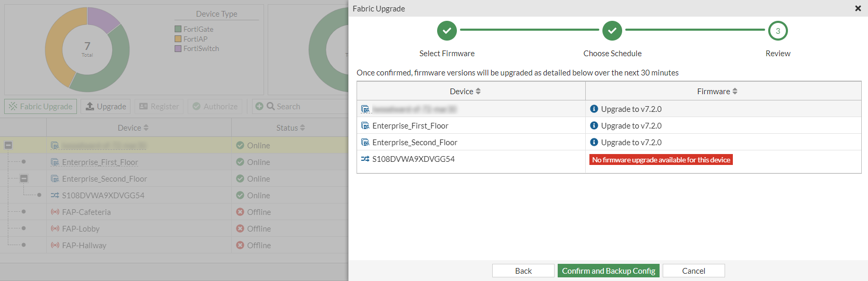Sort the dialog table by Firmware column
The height and width of the screenshot is (281, 868).
pyautogui.click(x=735, y=91)
